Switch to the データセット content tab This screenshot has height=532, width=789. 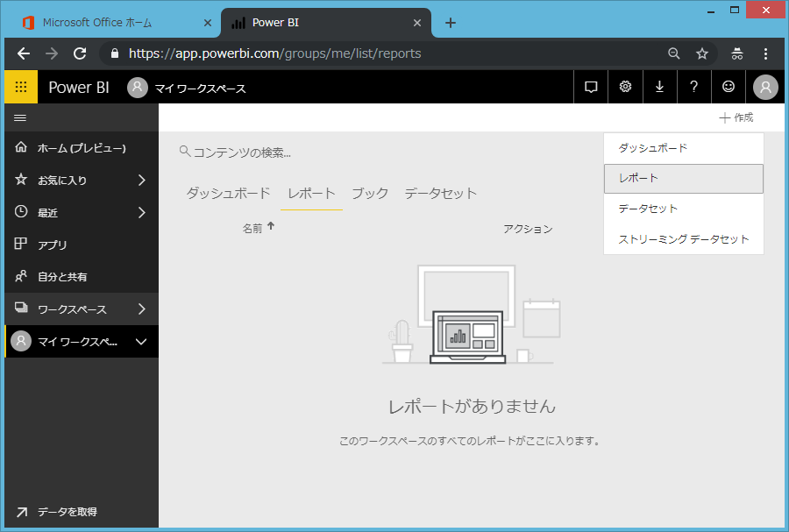(441, 194)
